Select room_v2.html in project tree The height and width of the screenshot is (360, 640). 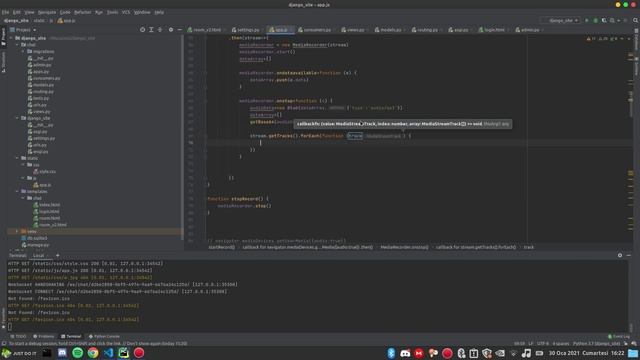point(50,224)
